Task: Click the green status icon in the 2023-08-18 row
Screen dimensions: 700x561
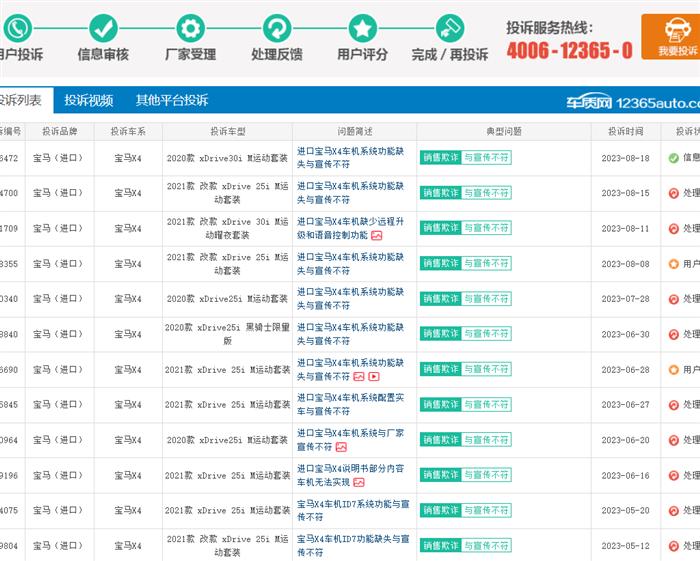Action: [674, 158]
